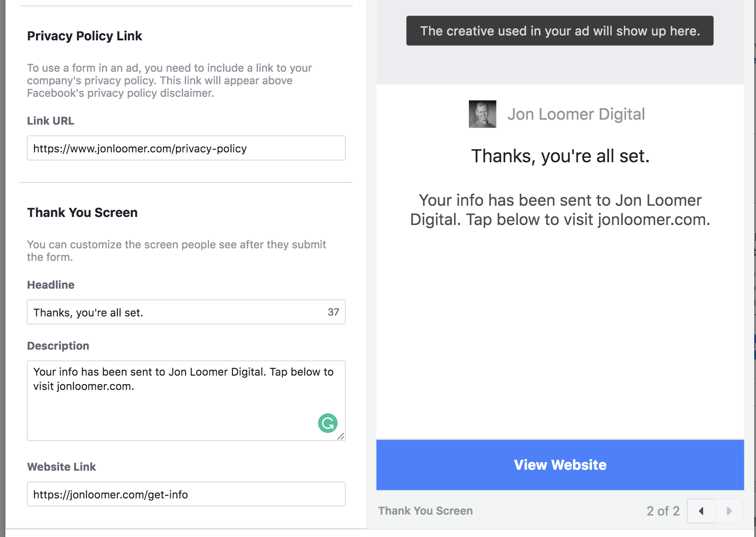Click the 'Link URL' field label
The width and height of the screenshot is (756, 537).
pos(51,121)
